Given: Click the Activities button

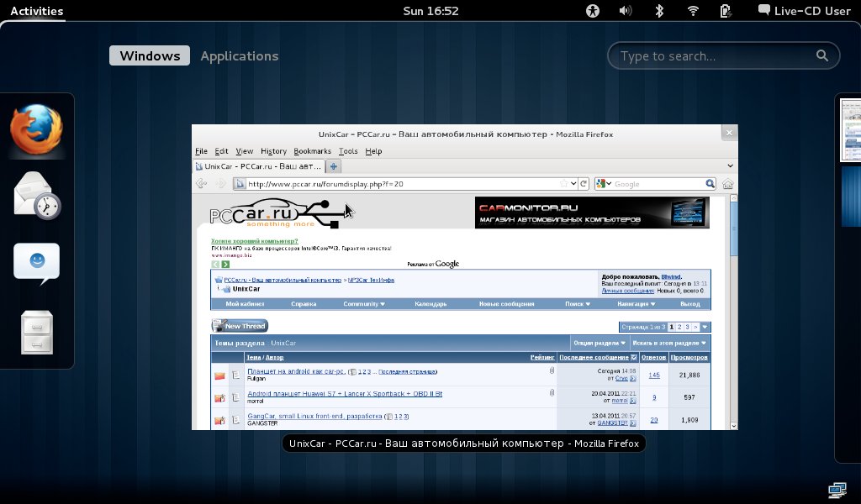Looking at the screenshot, I should coord(36,11).
